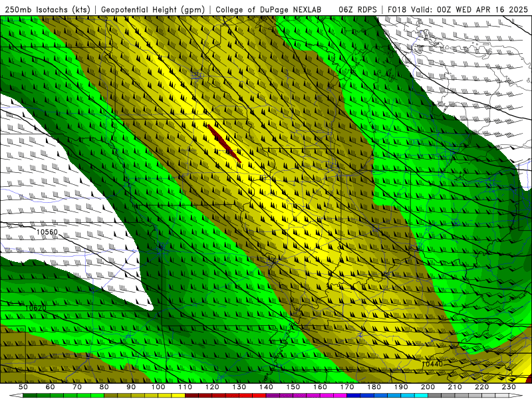Screen dimensions: 532x399
Task: Click the 80 value on the color scale
Action: [104, 387]
